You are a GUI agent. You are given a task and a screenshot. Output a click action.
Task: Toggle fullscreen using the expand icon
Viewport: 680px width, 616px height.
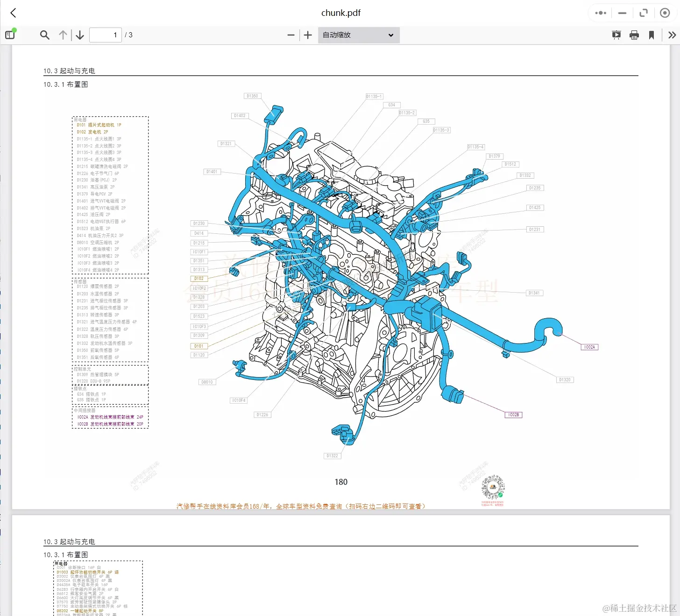tap(644, 13)
